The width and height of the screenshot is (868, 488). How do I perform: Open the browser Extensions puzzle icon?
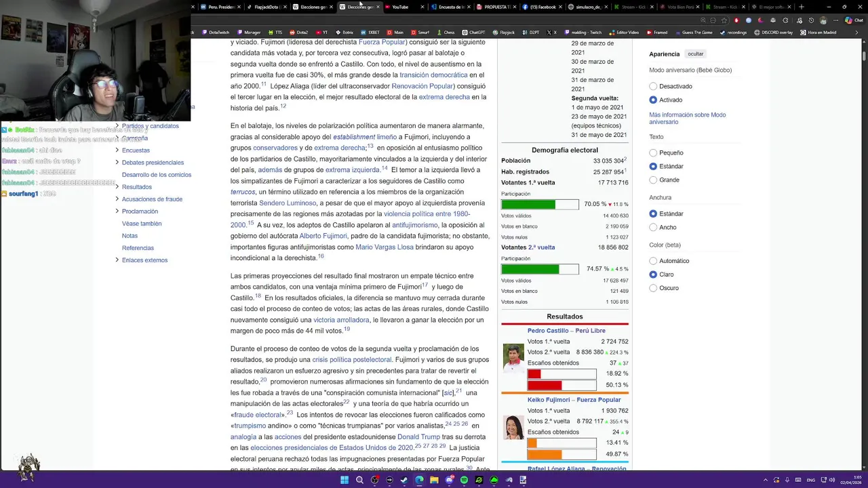point(785,20)
